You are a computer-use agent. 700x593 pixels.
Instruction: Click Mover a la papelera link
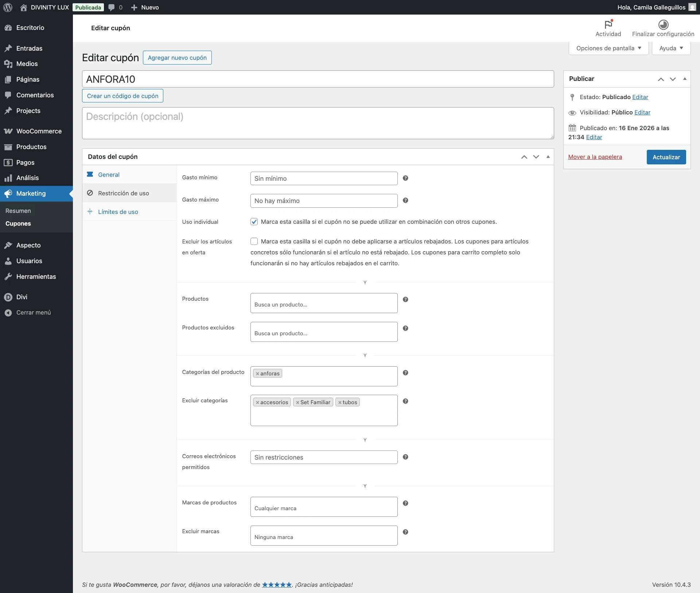point(595,157)
